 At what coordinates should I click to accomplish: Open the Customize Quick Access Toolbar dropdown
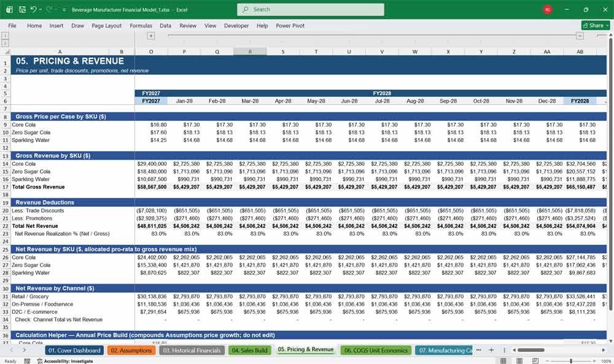click(x=64, y=10)
